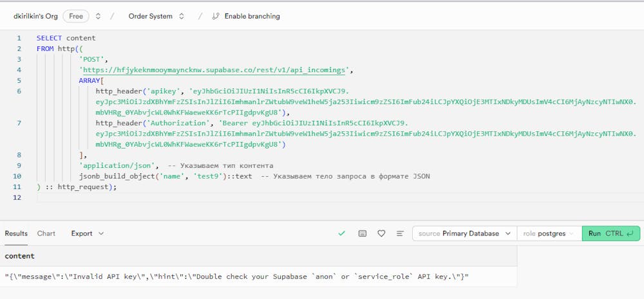Run the SQL query

point(611,233)
